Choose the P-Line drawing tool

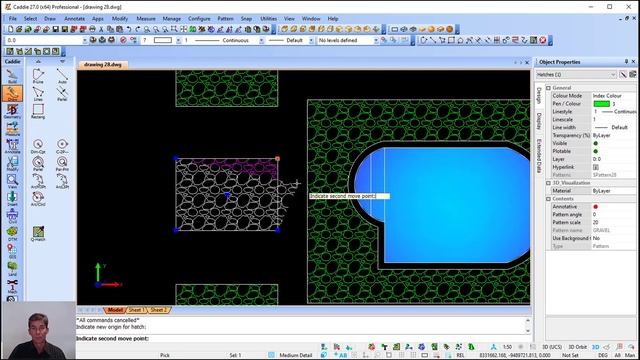point(38,76)
